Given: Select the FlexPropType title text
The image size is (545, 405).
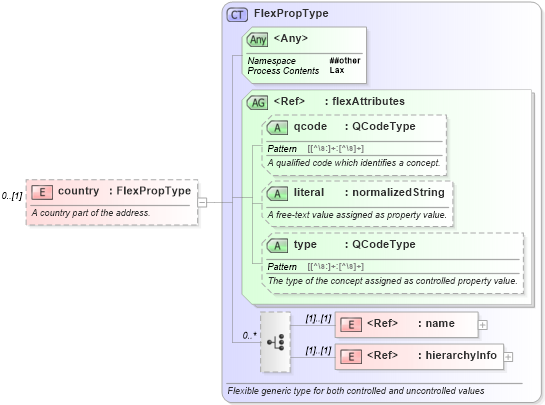Looking at the screenshot, I should (x=291, y=13).
